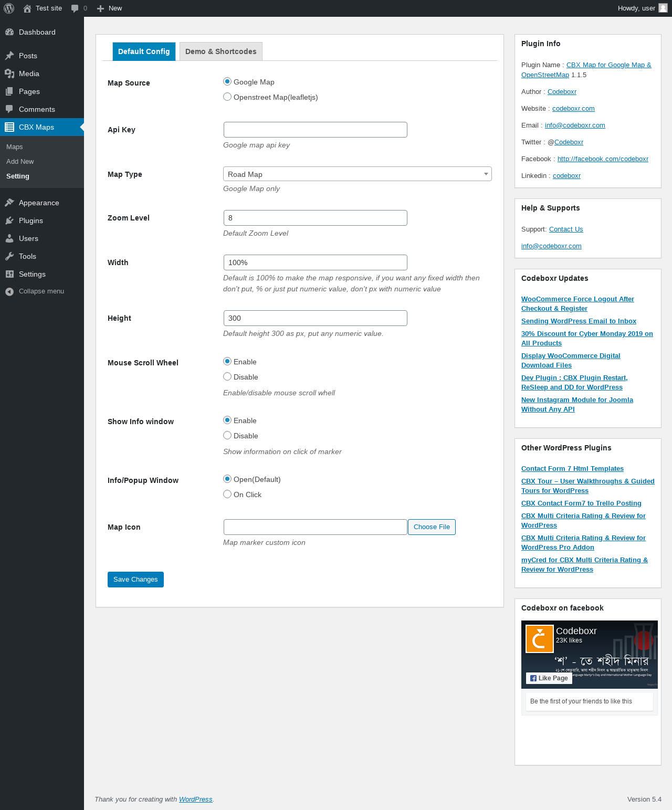
Task: Open the comments bubble icon in admin bar
Action: (75, 8)
